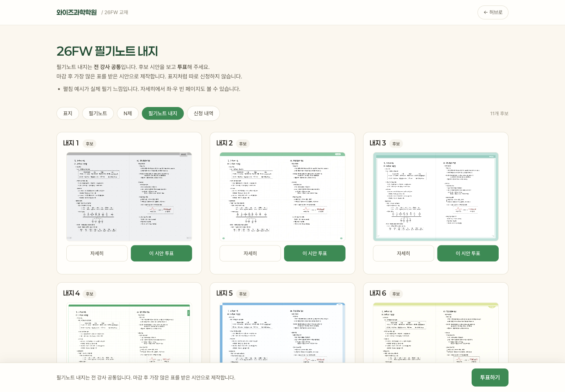View 내지 6 preview thumbnail
Viewport: 565px width, 392px height.
click(x=436, y=332)
